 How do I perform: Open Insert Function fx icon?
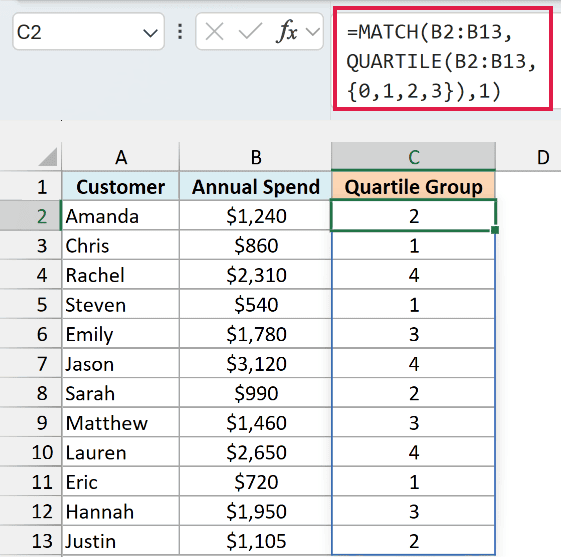[x=286, y=31]
